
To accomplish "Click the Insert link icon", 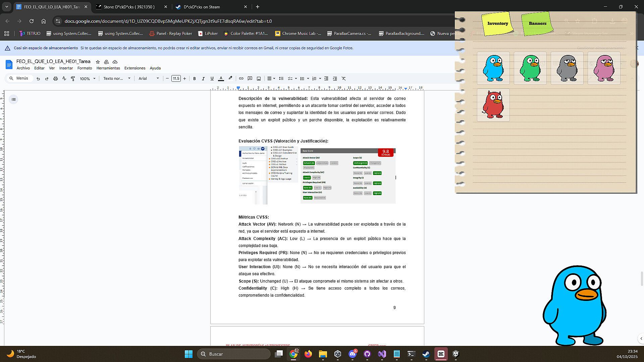I will coord(241,78).
